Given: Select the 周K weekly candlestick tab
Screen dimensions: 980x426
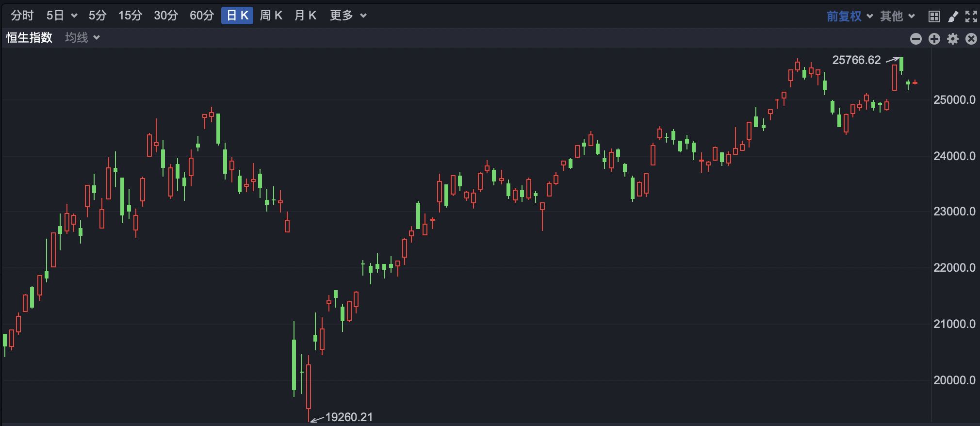Looking at the screenshot, I should [271, 16].
